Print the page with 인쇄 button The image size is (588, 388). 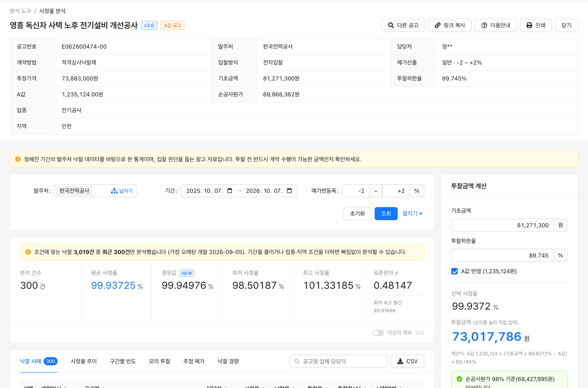[x=536, y=25]
